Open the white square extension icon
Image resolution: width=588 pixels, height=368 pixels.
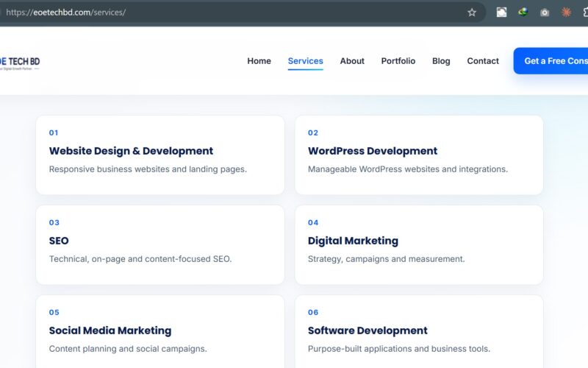coord(501,13)
